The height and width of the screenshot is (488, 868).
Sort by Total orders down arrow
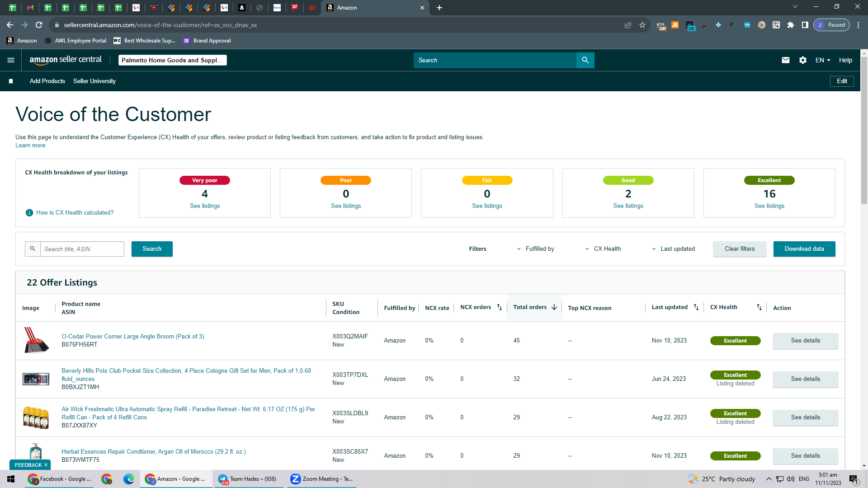tap(554, 307)
